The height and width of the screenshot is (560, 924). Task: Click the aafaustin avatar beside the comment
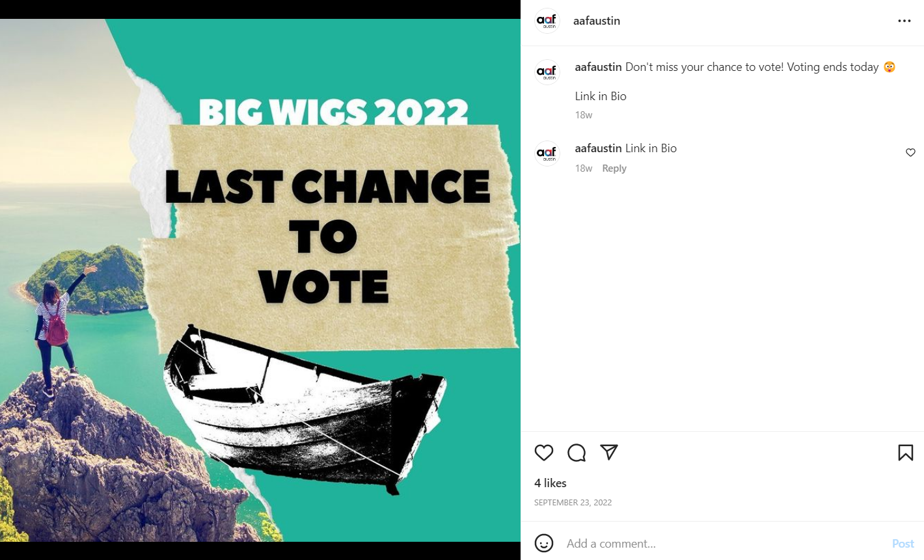[x=547, y=153]
